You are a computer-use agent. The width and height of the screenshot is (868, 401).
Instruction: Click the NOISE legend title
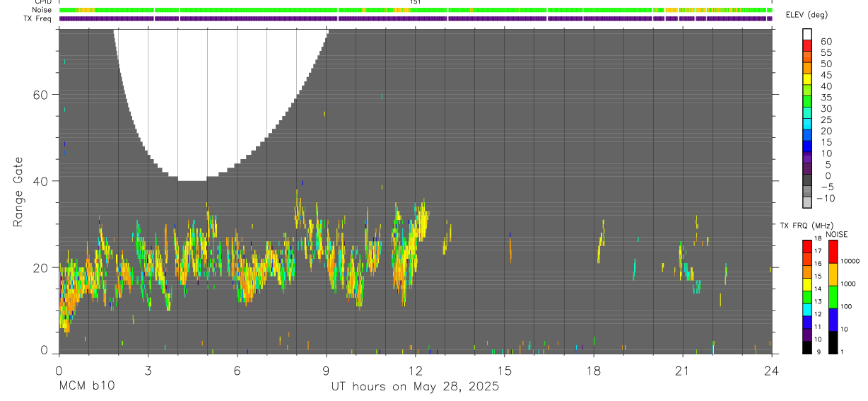click(x=836, y=234)
